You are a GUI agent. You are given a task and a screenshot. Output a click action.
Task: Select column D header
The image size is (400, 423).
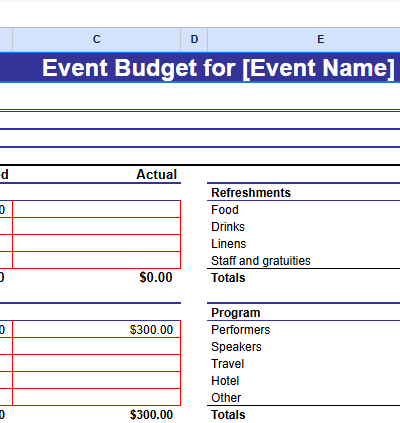194,39
